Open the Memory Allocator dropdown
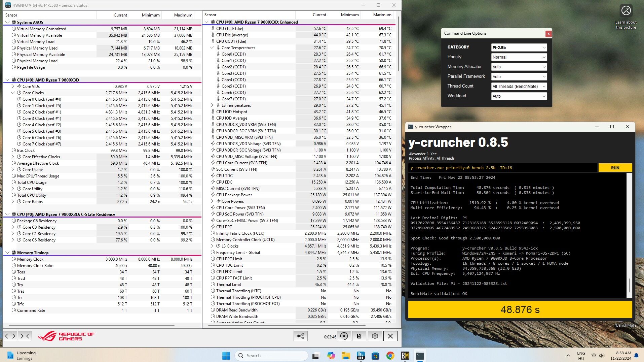This screenshot has height=362, width=644. pos(519,67)
